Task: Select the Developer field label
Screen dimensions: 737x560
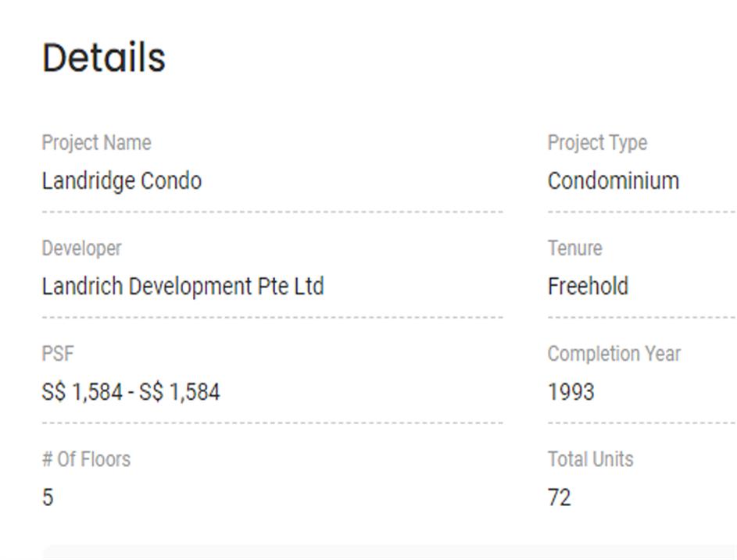Action: pyautogui.click(x=81, y=248)
